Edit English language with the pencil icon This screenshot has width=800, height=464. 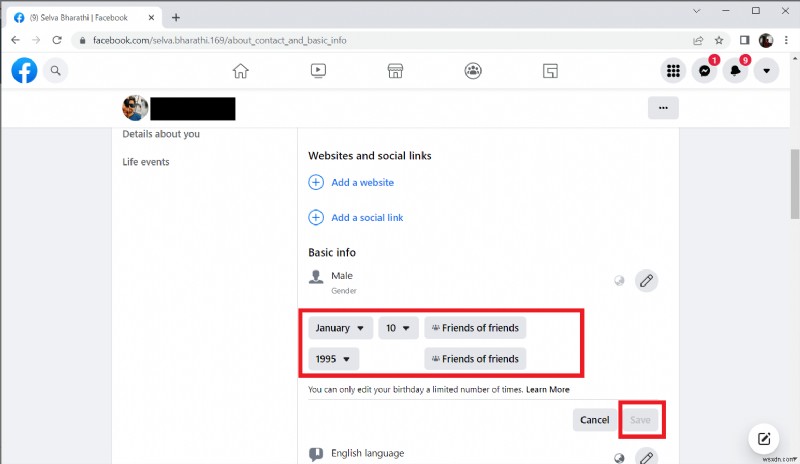pos(646,456)
